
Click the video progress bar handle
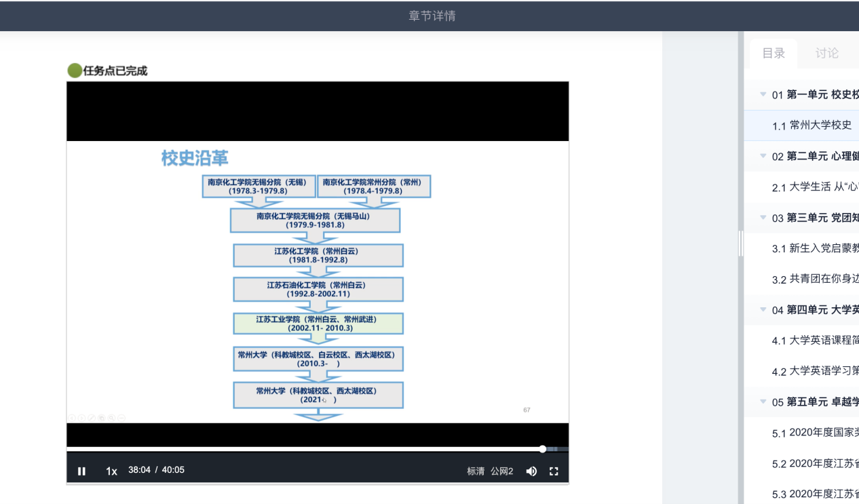[x=542, y=449]
